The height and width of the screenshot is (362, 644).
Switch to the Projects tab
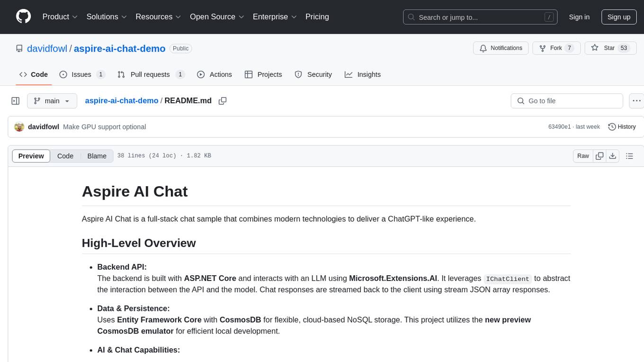tap(263, 74)
